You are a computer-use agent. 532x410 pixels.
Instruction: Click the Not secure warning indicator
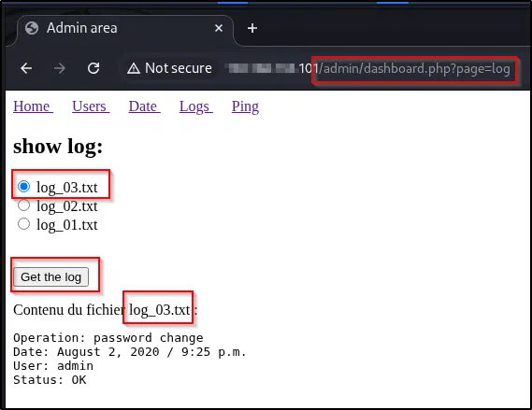click(x=169, y=68)
